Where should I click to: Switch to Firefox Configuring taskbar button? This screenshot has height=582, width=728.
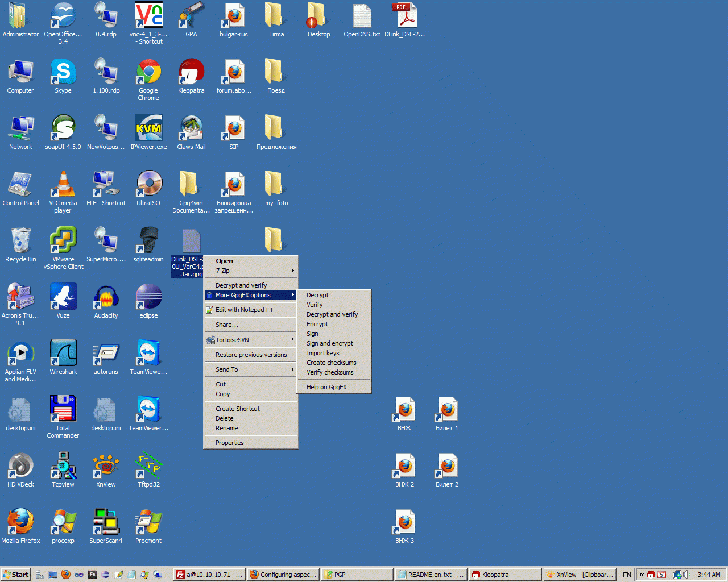[283, 575]
